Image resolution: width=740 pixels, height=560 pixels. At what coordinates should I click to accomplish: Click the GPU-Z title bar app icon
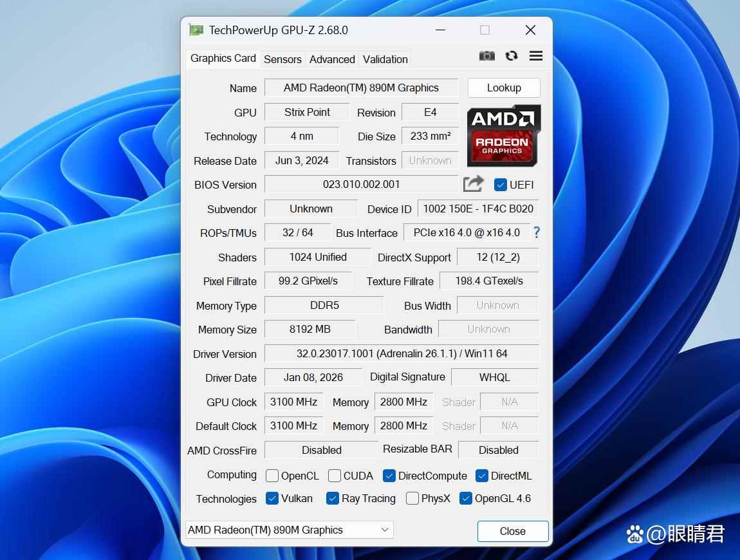(196, 30)
